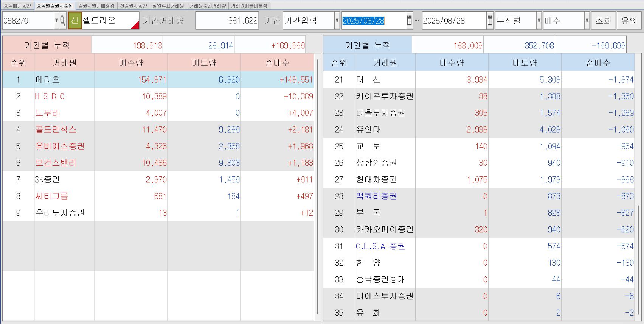Select the 씨티그룹 broker row
The width and height of the screenshot is (644, 324).
(x=158, y=196)
